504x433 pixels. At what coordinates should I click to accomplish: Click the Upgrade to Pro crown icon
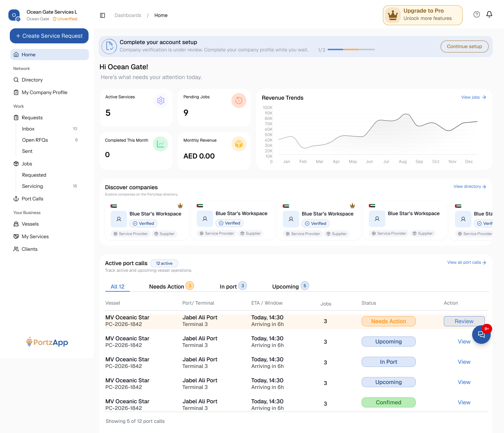click(393, 15)
